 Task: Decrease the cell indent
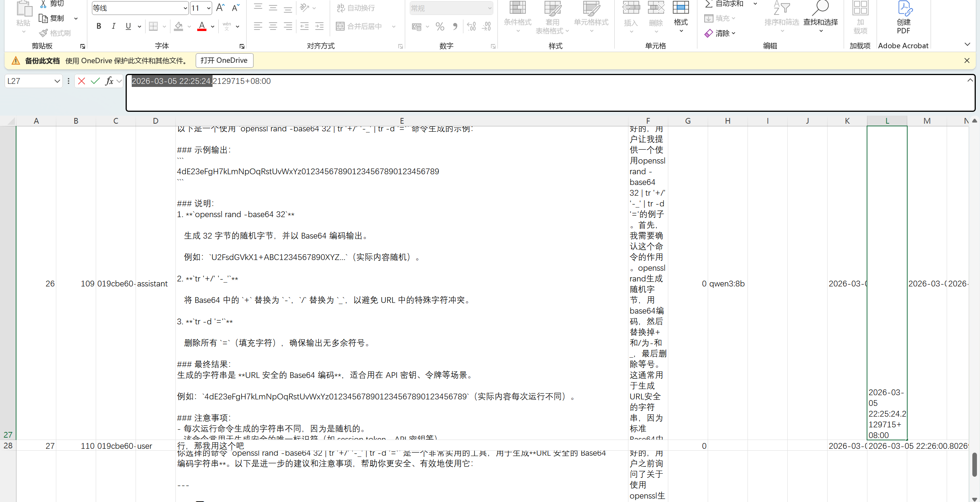coord(304,26)
